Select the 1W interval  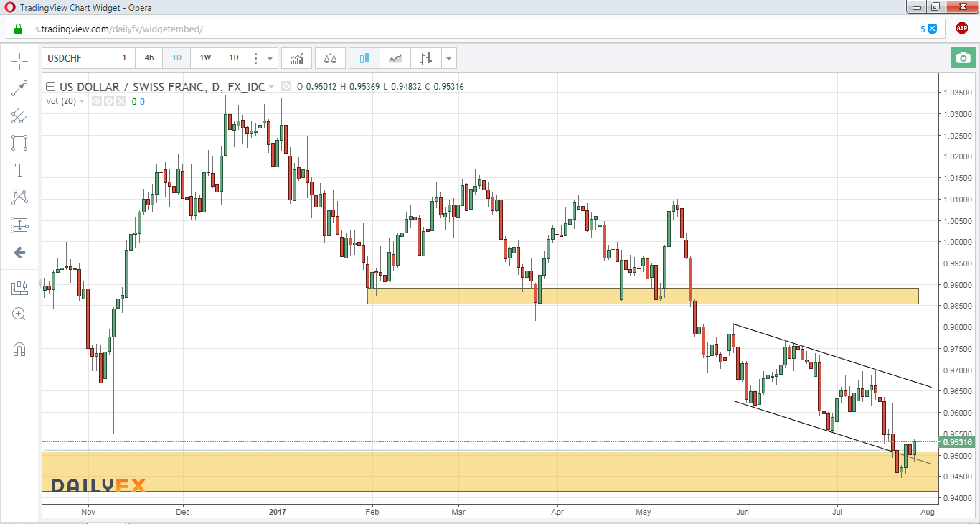(205, 58)
